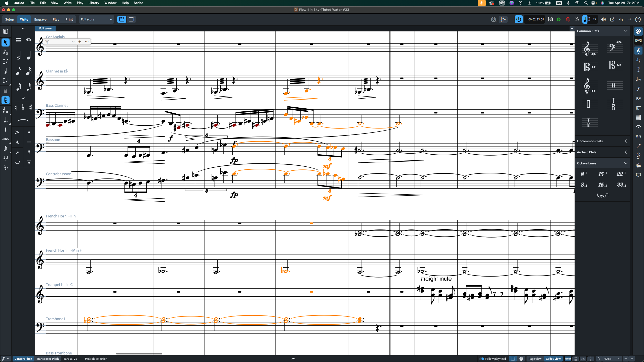Select the Scissors cut tool
The height and width of the screenshot is (362, 644).
6,168
